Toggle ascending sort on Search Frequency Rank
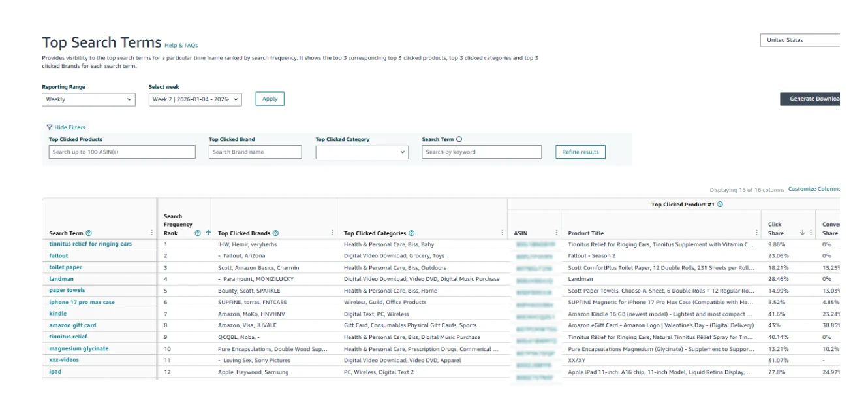The width and height of the screenshot is (868, 394). 208,233
